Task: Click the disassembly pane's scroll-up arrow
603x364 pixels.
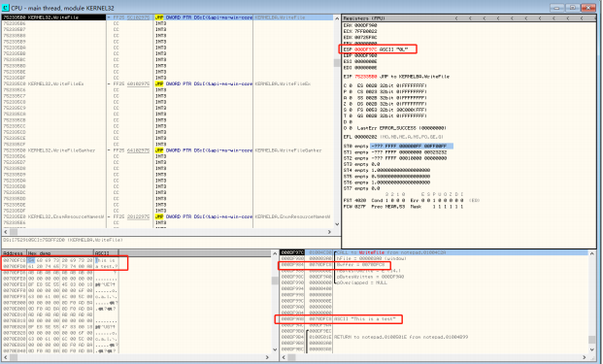Action: [337, 18]
